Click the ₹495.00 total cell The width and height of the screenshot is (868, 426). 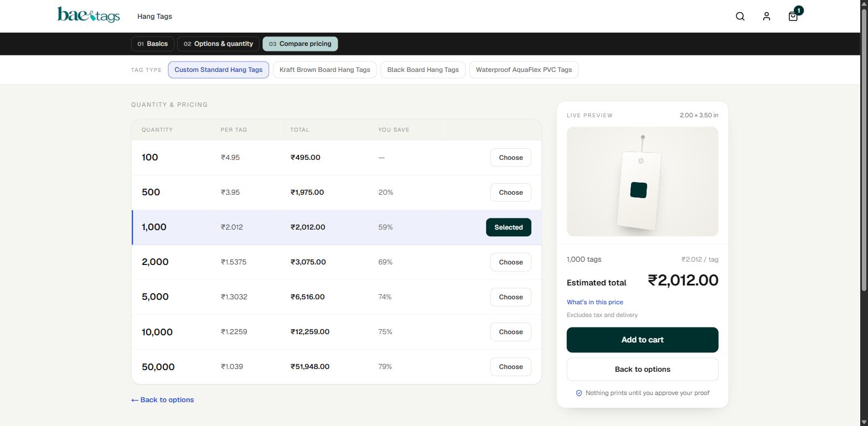point(305,158)
